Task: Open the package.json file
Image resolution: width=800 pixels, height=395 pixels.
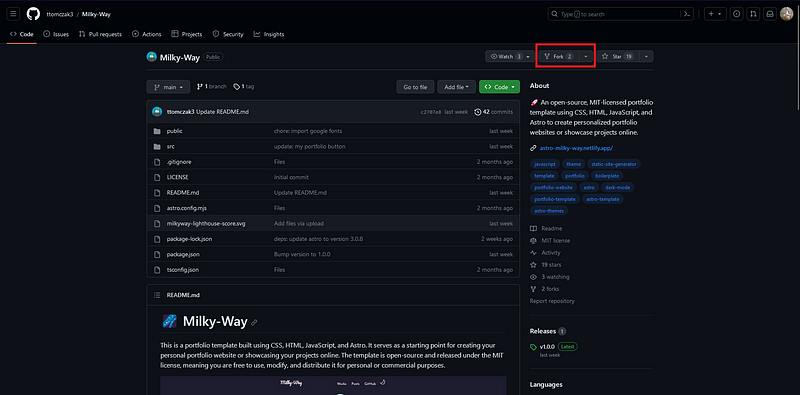Action: (183, 254)
